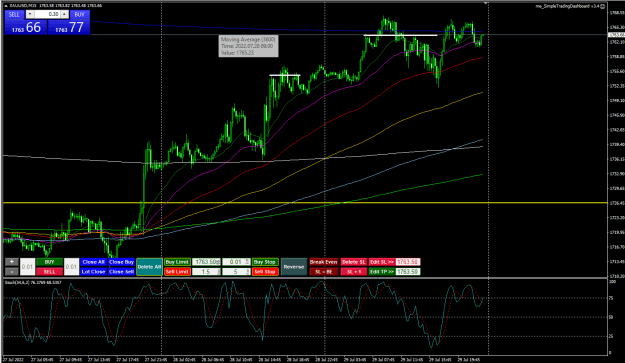Click the Close All button
This screenshot has width=625, height=363.
[x=93, y=262]
